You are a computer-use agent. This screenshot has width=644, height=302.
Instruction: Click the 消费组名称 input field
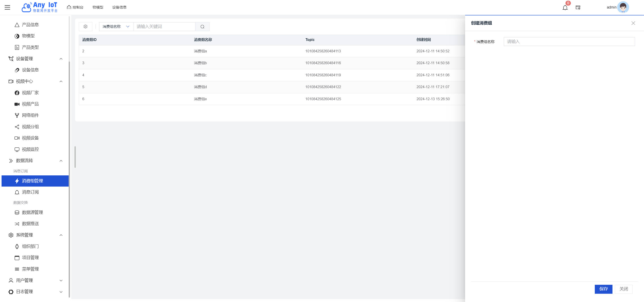pos(569,42)
